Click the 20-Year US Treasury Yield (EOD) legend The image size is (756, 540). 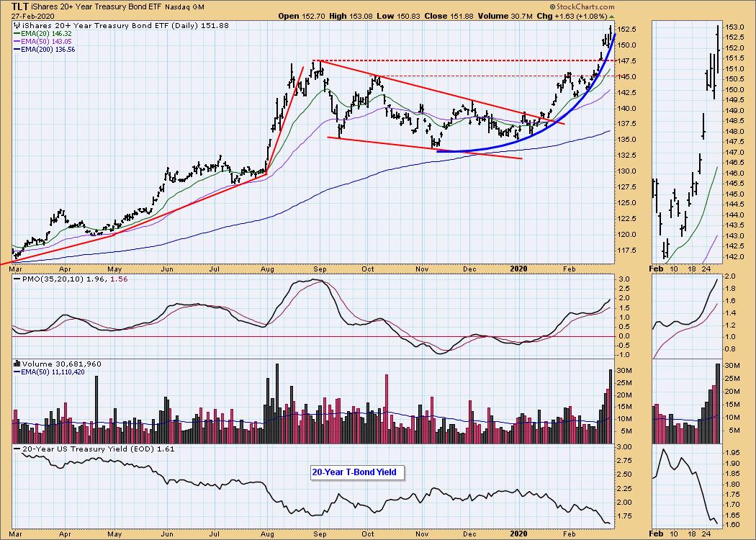pos(94,449)
